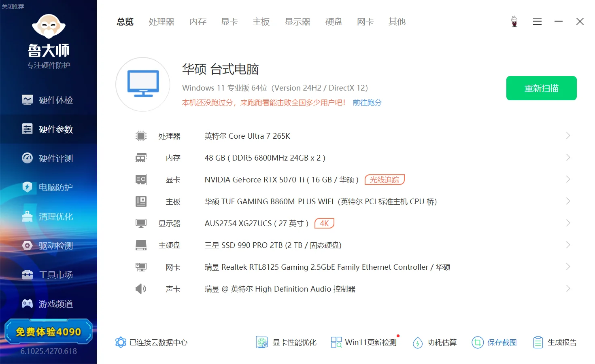Open the hamburger menu at top right
This screenshot has width=595, height=364.
tap(537, 21)
